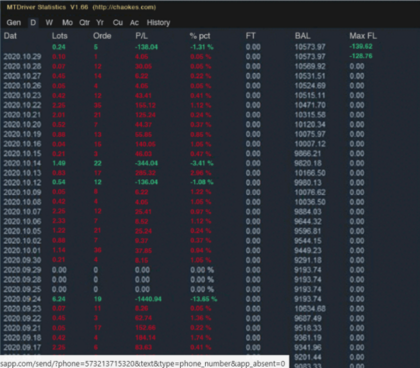Open the Gen statistics tab
420x368 pixels.
pyautogui.click(x=14, y=23)
